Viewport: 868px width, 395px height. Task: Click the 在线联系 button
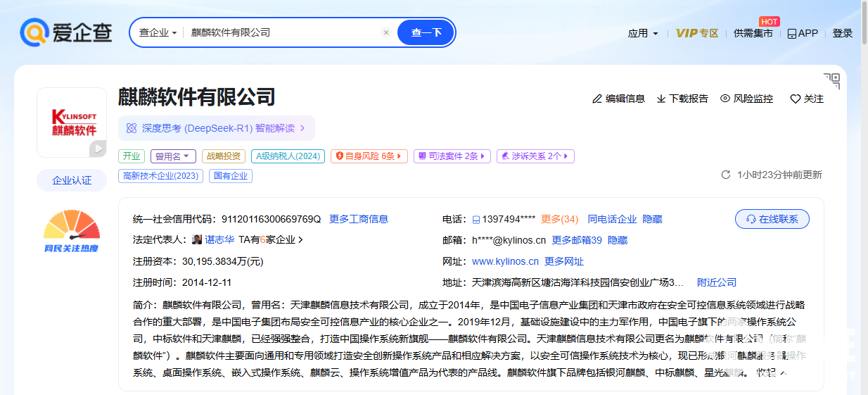pos(772,219)
